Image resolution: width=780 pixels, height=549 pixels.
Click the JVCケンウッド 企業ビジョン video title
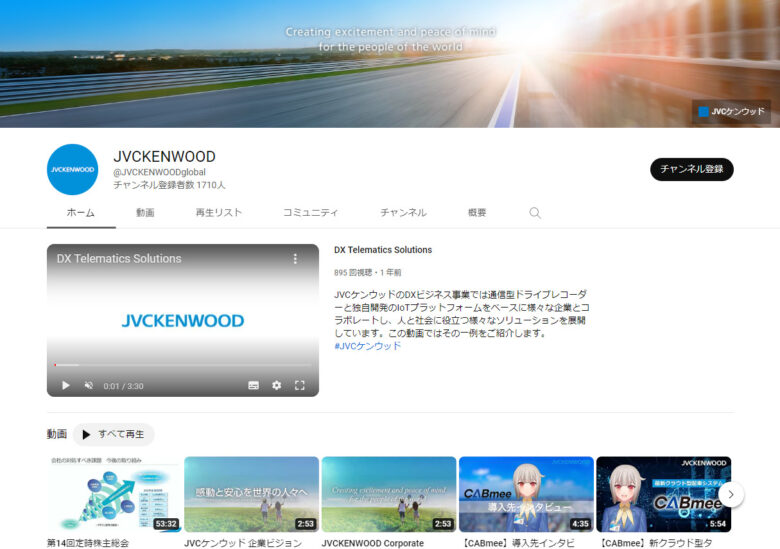click(243, 543)
